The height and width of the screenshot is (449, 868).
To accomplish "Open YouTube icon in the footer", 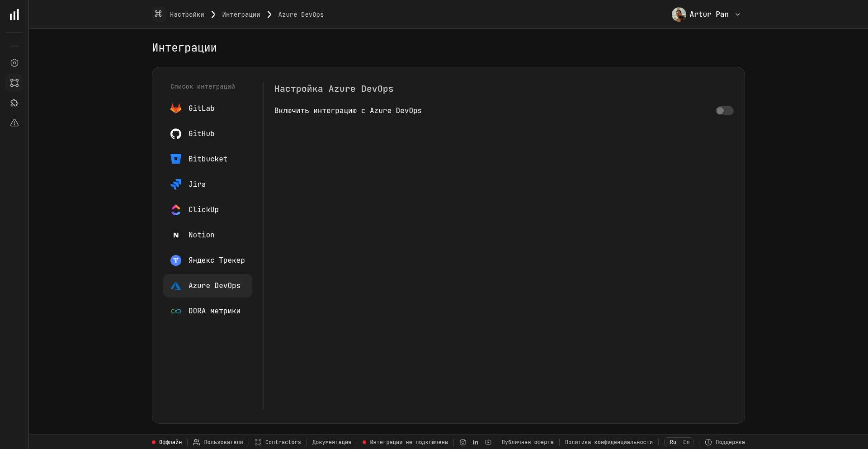I will (x=488, y=442).
